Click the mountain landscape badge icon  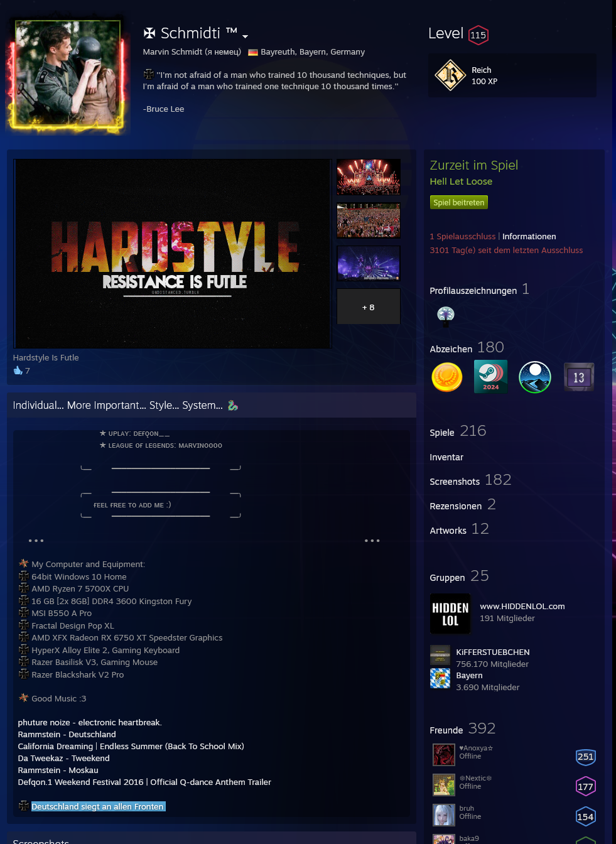pyautogui.click(x=534, y=377)
